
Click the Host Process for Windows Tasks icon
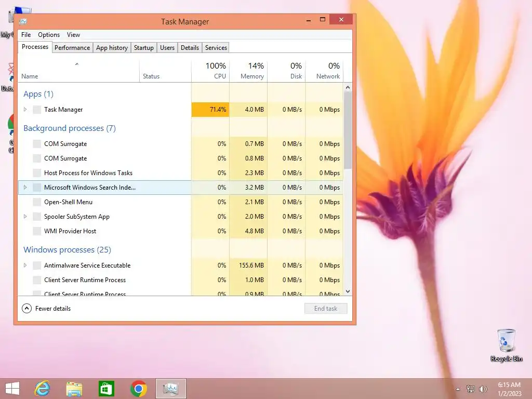click(37, 173)
